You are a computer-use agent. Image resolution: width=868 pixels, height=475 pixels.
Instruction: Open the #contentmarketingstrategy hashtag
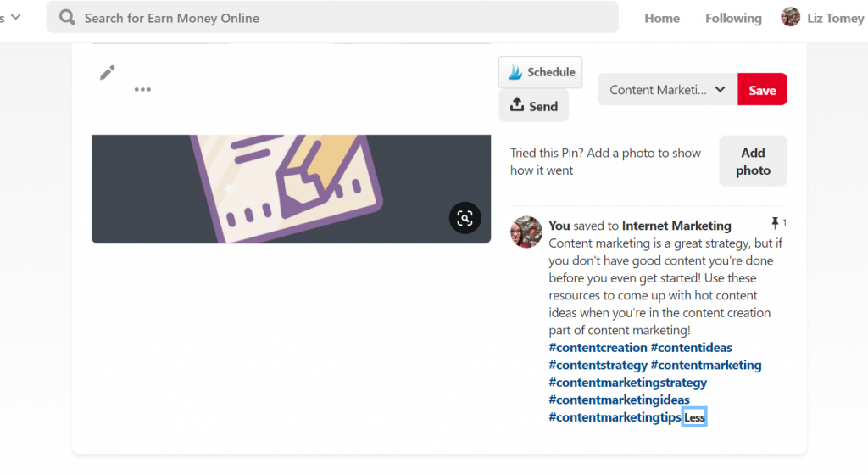point(627,383)
